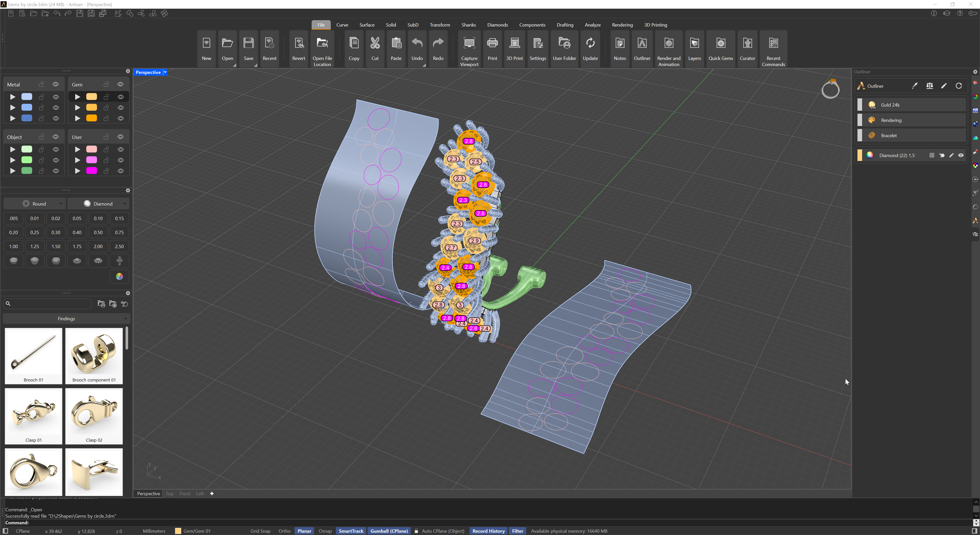Open the Notes panel
The width and height of the screenshot is (980, 535).
[x=620, y=49]
